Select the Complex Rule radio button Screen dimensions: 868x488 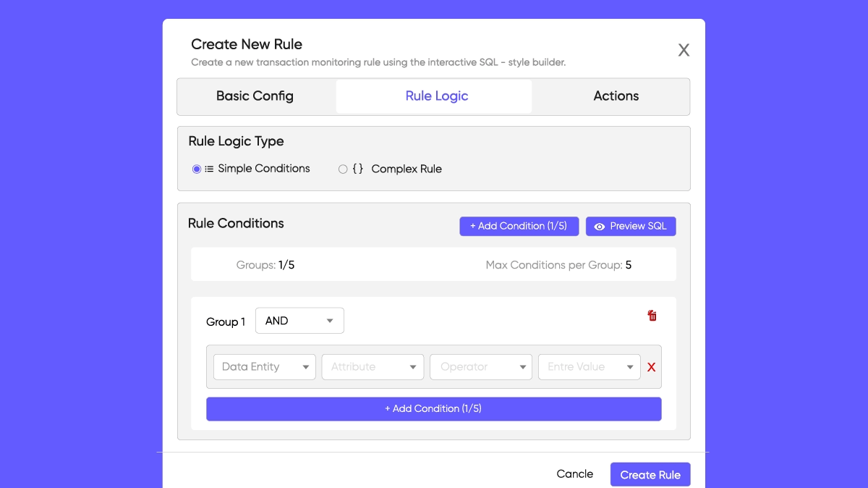coord(343,169)
